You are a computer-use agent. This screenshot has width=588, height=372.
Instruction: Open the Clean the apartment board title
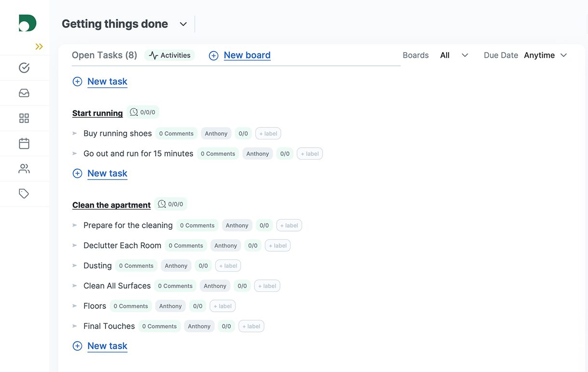(x=111, y=205)
